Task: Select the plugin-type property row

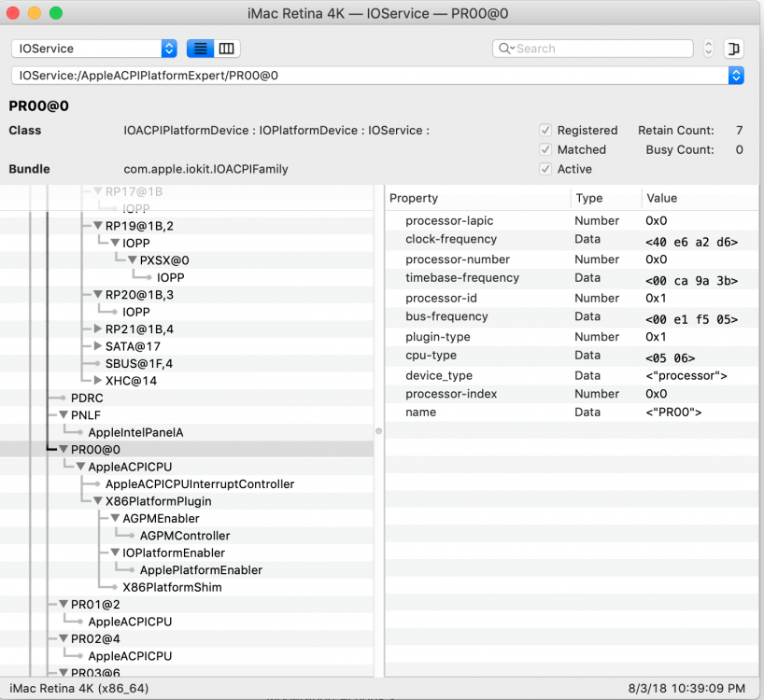Action: click(572, 337)
